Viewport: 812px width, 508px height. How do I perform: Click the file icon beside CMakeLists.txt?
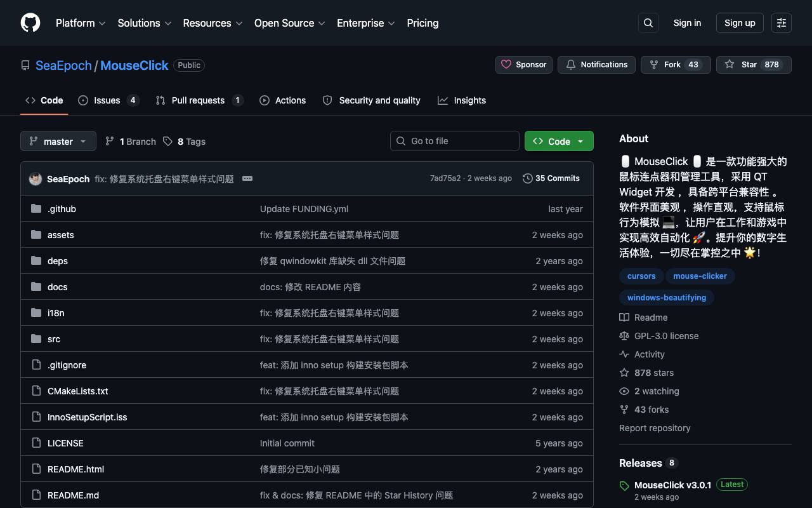coord(36,391)
